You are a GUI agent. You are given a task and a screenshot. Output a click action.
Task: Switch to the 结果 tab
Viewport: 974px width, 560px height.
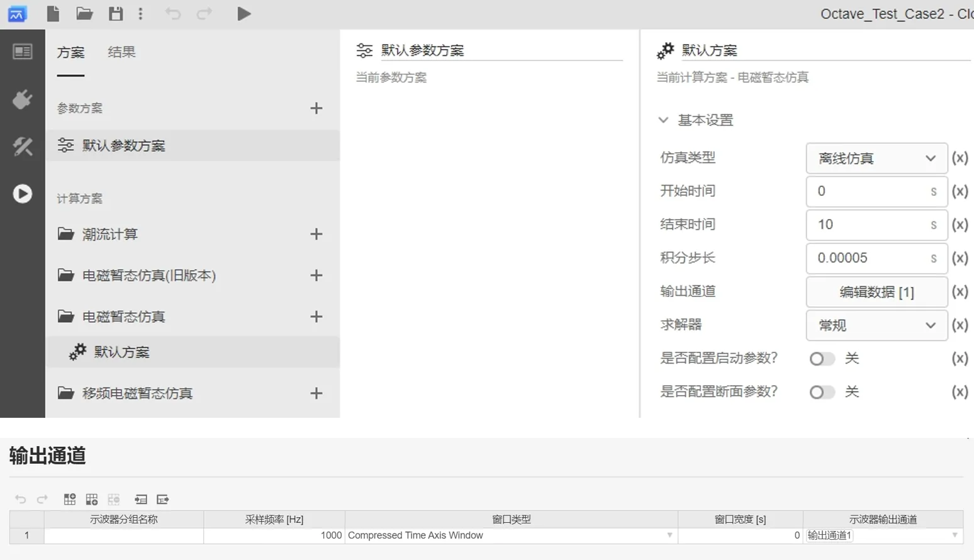click(x=121, y=52)
